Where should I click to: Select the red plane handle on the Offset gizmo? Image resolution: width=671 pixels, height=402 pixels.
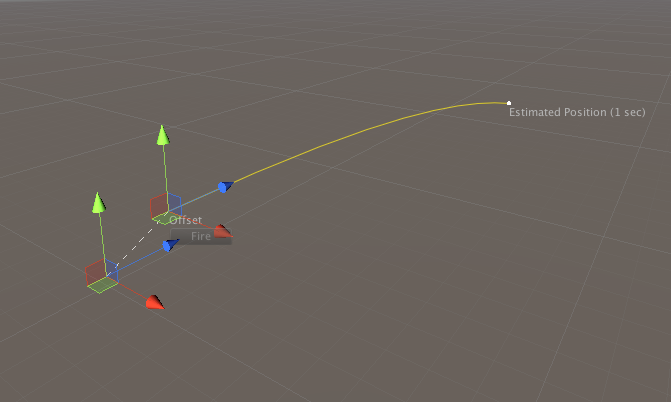(157, 204)
